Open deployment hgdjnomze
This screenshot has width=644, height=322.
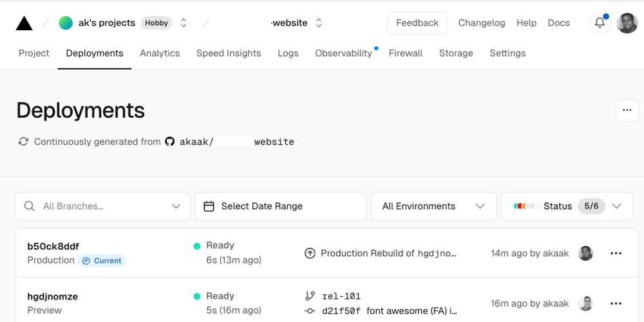pyautogui.click(x=53, y=296)
